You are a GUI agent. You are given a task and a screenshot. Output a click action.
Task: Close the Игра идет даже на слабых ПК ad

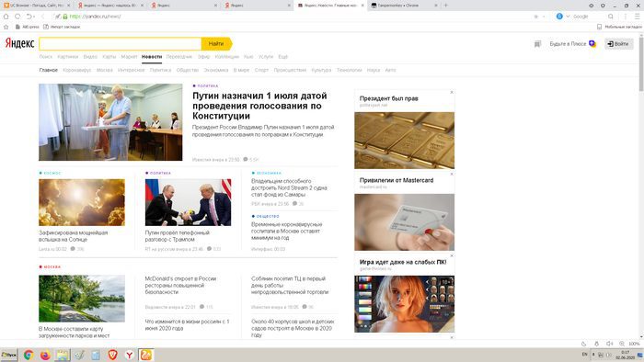point(452,255)
